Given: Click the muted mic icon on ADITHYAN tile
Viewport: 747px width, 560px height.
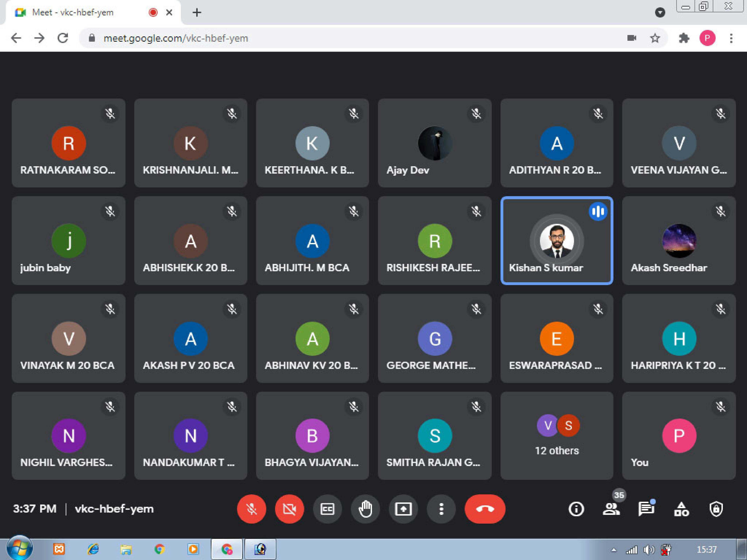Looking at the screenshot, I should [x=598, y=113].
